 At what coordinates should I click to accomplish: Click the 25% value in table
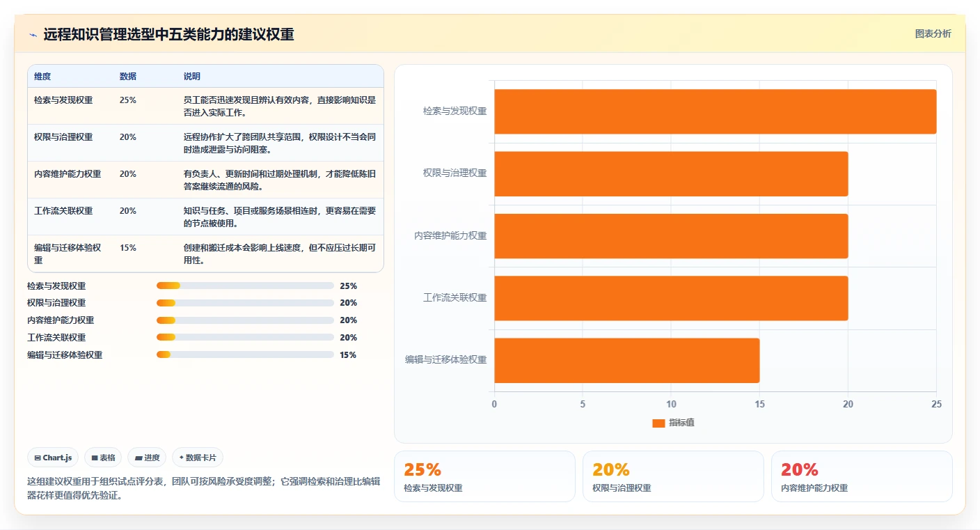(128, 100)
